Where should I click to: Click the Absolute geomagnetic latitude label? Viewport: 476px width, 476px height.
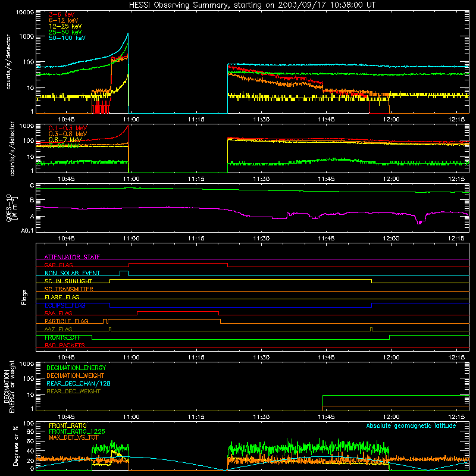pyautogui.click(x=411, y=426)
